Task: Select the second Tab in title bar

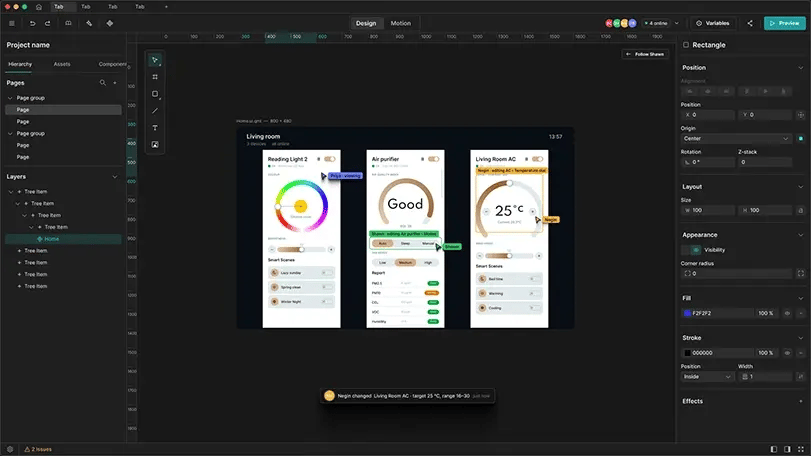Action: coord(86,7)
